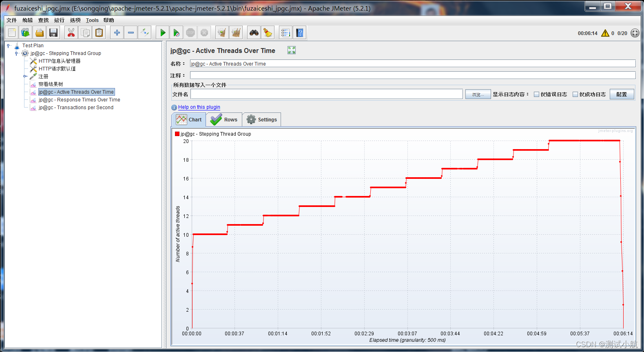The width and height of the screenshot is (644, 352).
Task: Click the 配置 configure button
Action: point(622,95)
